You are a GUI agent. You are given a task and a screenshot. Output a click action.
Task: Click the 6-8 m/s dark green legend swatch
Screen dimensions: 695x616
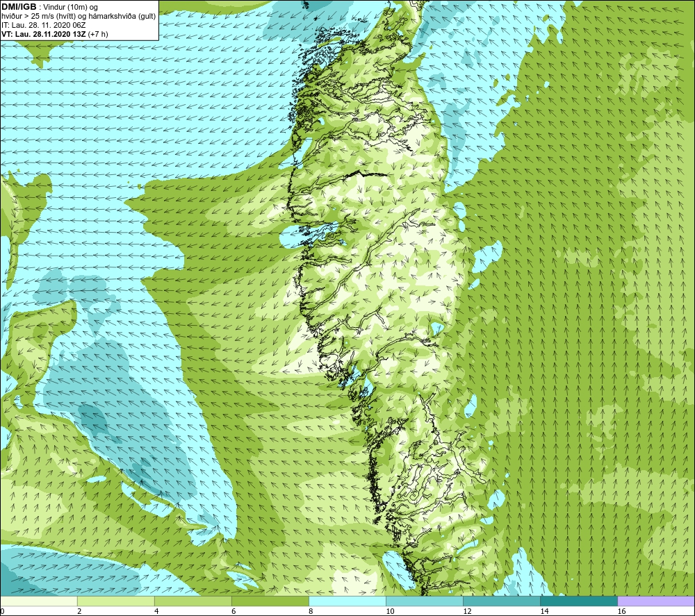coord(270,601)
